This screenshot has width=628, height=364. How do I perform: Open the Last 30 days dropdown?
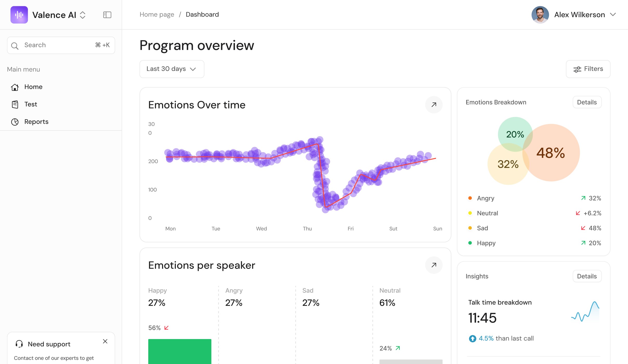pyautogui.click(x=172, y=69)
